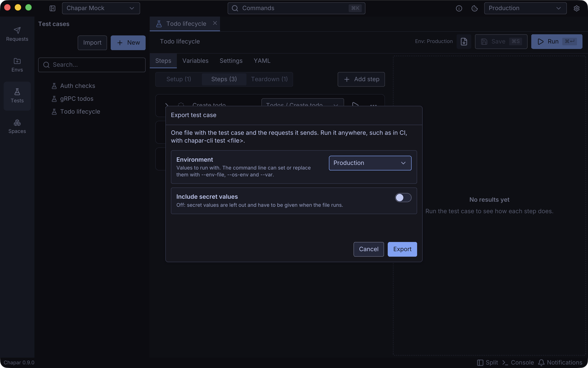Open the Chapar Mock workspace dropdown

pyautogui.click(x=101, y=8)
